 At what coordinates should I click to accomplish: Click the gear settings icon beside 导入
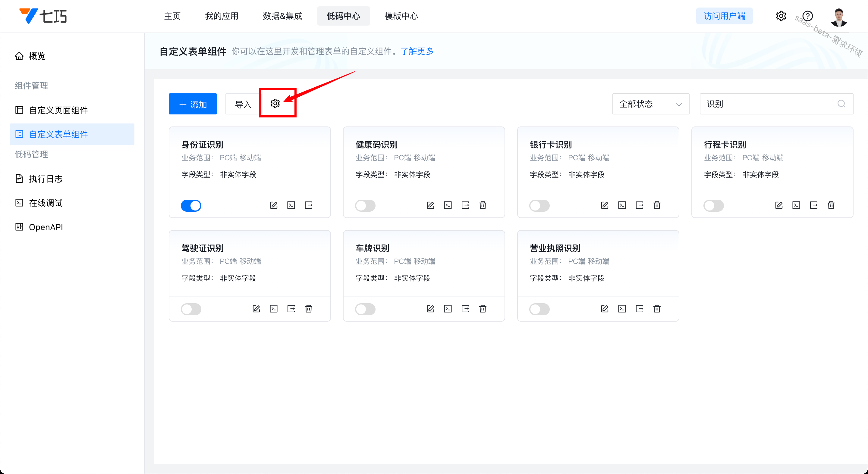[275, 103]
